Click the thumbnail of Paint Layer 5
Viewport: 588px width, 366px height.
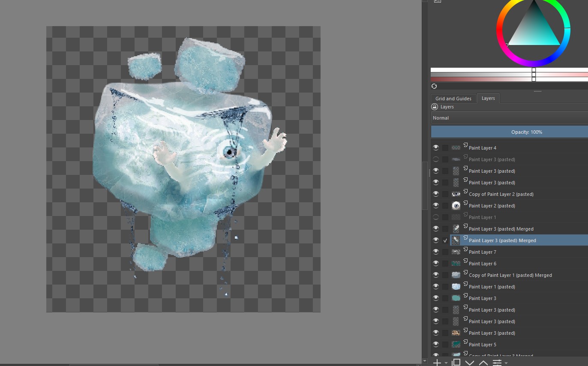(x=456, y=345)
